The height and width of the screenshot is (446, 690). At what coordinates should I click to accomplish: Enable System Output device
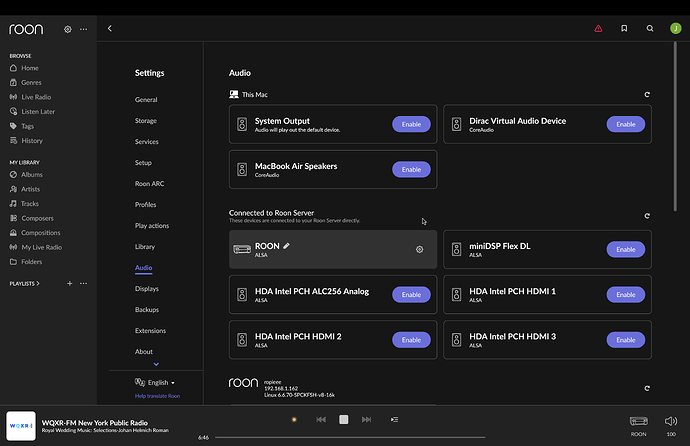(411, 124)
